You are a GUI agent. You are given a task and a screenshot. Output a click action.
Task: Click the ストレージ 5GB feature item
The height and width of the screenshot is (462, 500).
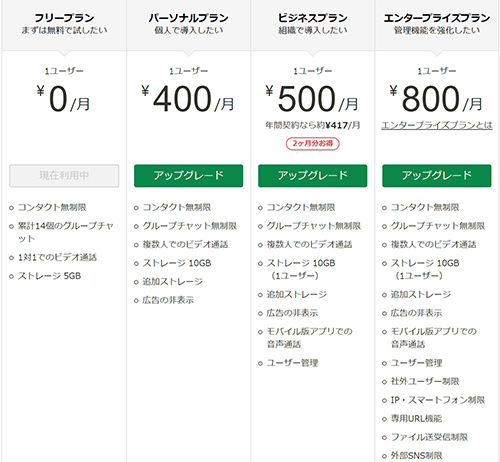coord(49,276)
